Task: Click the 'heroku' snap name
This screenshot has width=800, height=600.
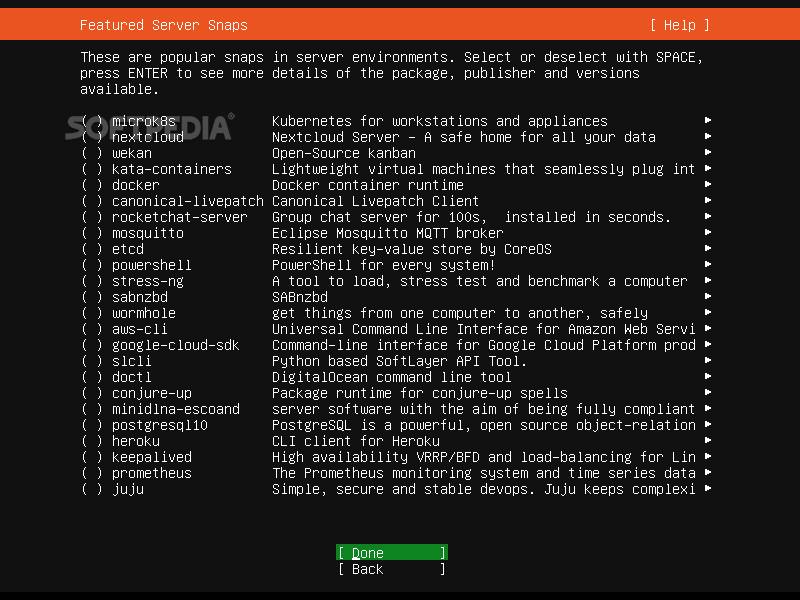Action: pyautogui.click(x=136, y=441)
